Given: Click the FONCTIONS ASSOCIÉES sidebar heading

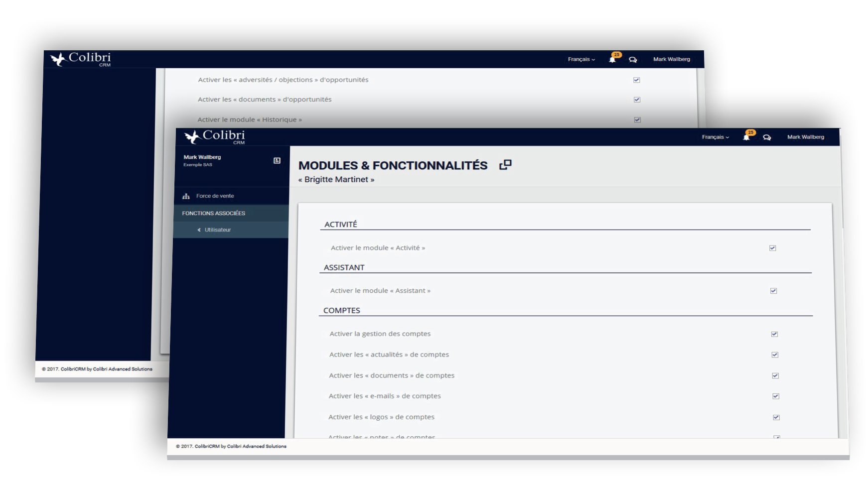Looking at the screenshot, I should [213, 213].
